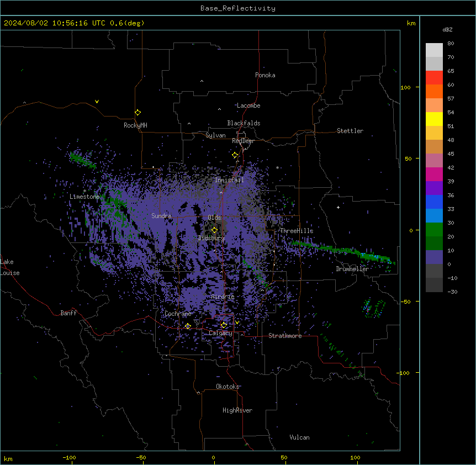
Task: Click the Blackfalds map label
Action: click(244, 123)
